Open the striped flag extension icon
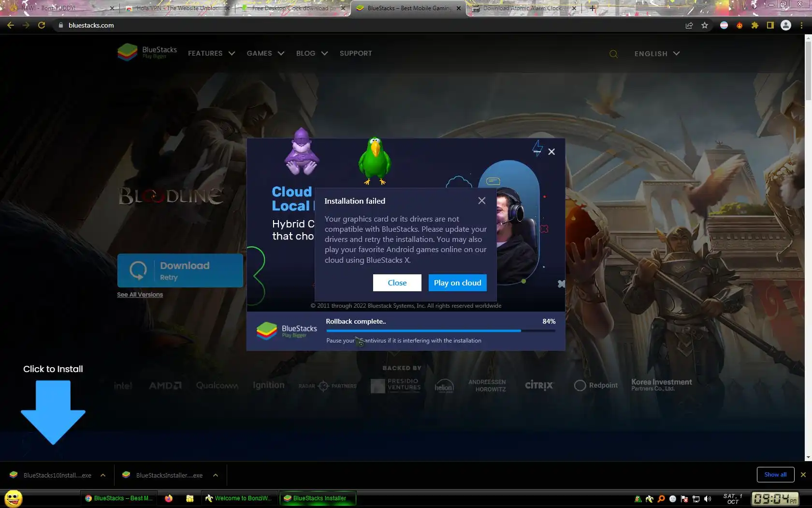Image resolution: width=812 pixels, height=508 pixels. tap(724, 25)
